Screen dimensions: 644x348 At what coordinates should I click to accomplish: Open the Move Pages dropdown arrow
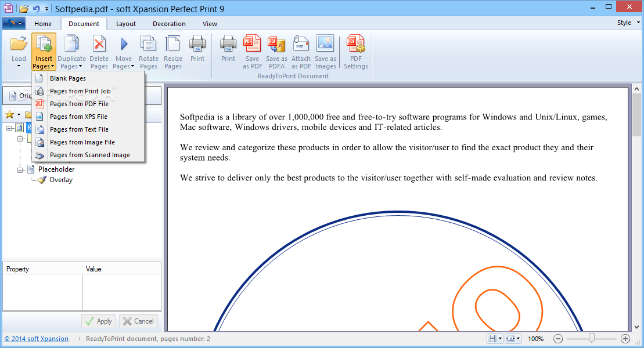click(132, 66)
